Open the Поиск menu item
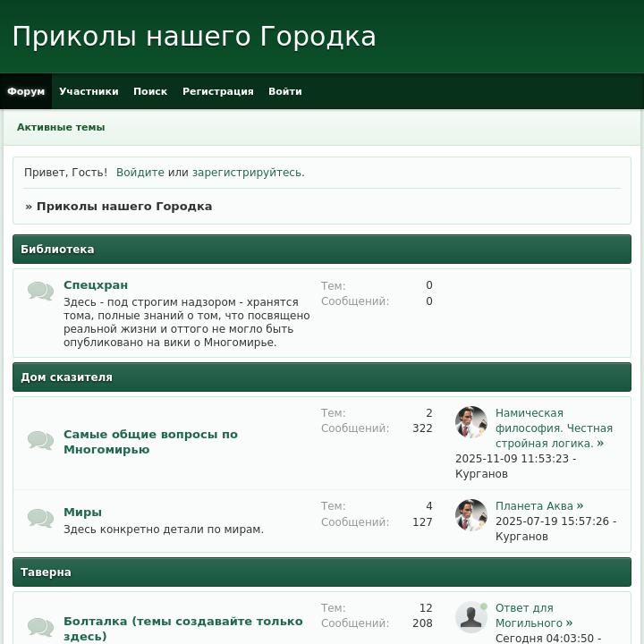 (x=150, y=91)
